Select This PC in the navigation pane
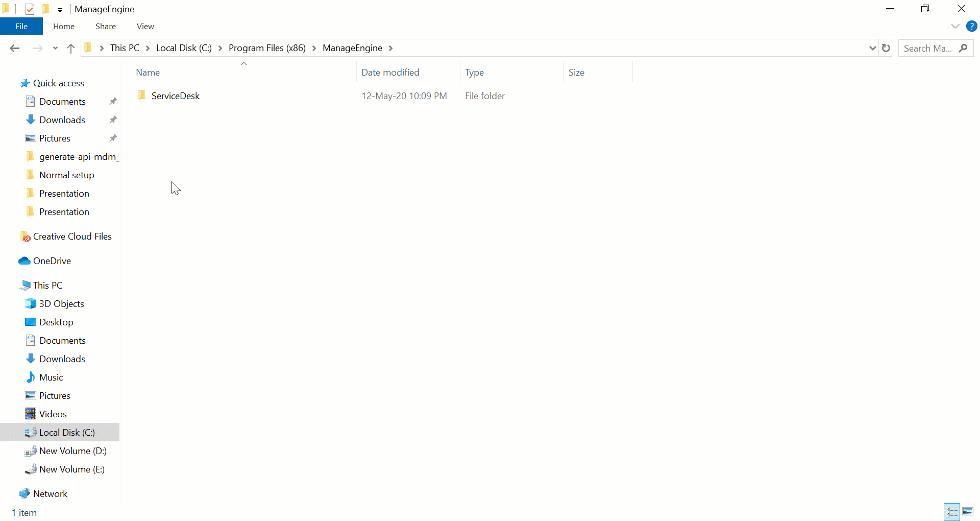 tap(47, 286)
